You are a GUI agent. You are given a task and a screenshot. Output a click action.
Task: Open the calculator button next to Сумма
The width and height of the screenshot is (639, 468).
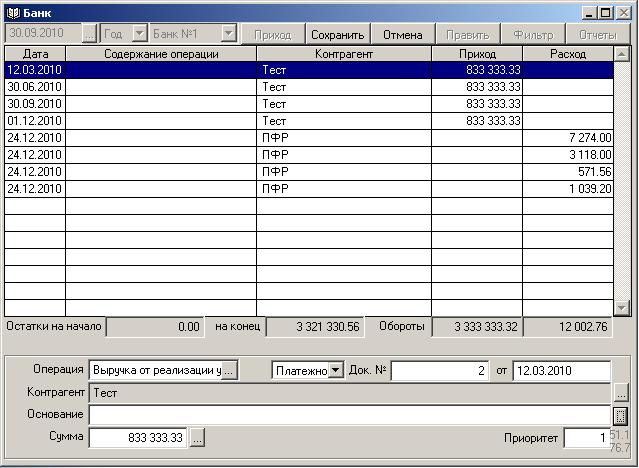(x=197, y=438)
